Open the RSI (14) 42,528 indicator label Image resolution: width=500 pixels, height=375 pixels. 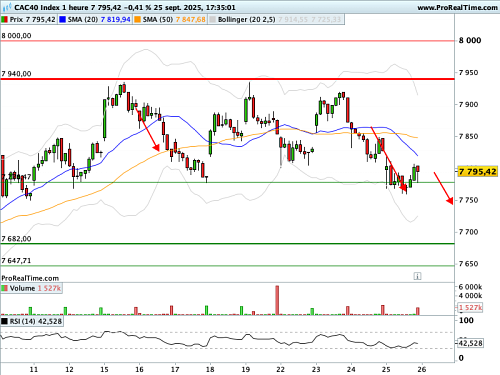pos(36,321)
